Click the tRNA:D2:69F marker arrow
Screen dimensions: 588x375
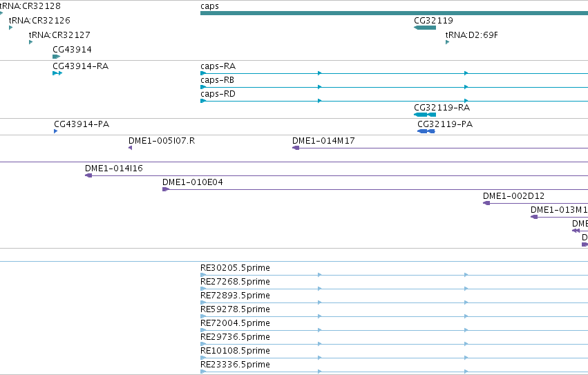point(447,42)
